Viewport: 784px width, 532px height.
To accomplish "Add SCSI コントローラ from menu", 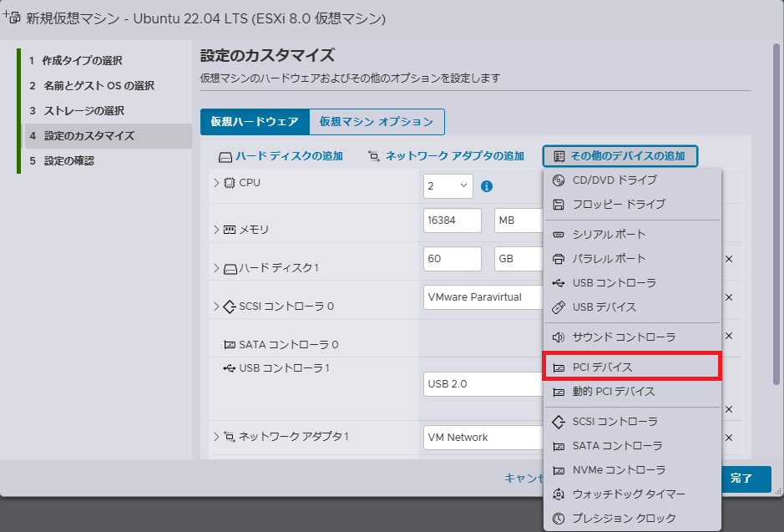I will click(x=632, y=422).
